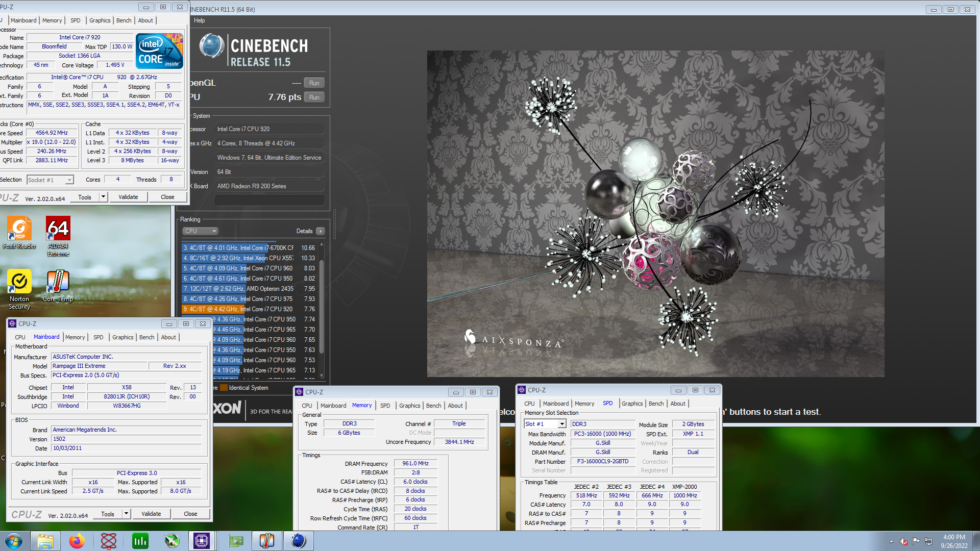Select SPD tab in Memory CPU-Z window
This screenshot has height=551, width=980.
[x=385, y=406]
